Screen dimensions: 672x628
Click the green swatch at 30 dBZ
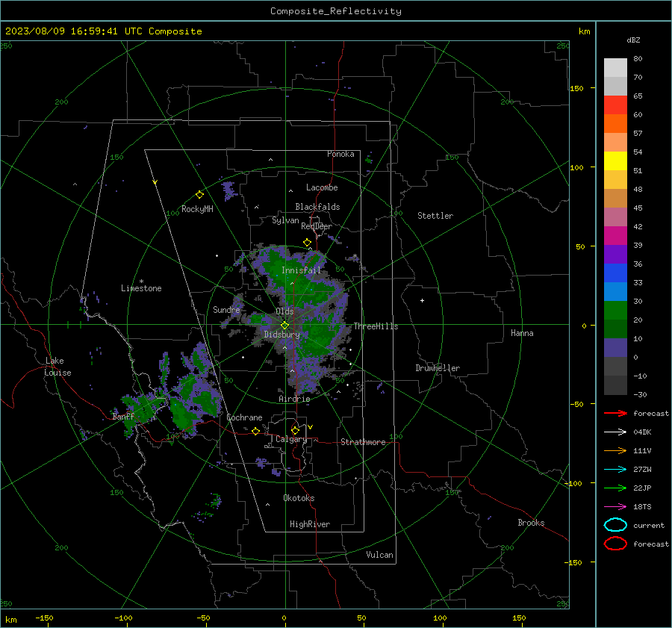(x=615, y=310)
